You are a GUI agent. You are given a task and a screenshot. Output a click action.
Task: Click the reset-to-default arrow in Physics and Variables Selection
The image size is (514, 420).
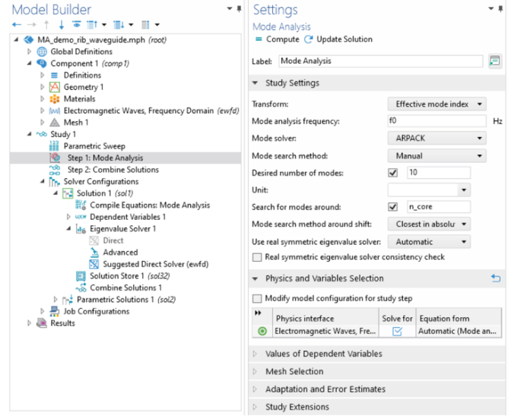coord(496,278)
